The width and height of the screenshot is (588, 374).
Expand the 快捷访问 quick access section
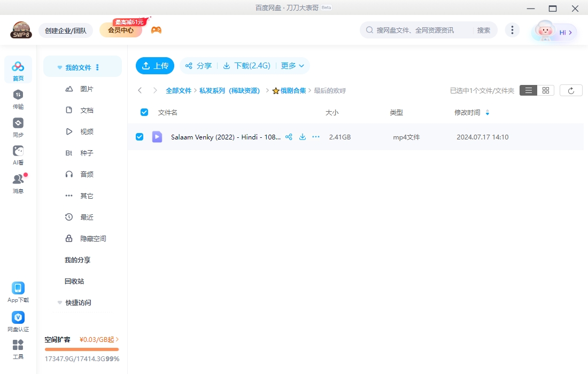60,303
